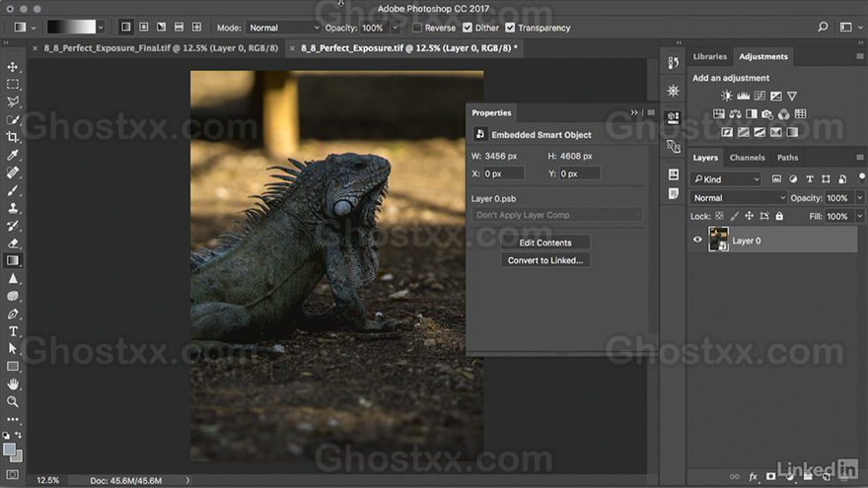Swap foreground and background colors
The height and width of the screenshot is (488, 868).
point(19,435)
